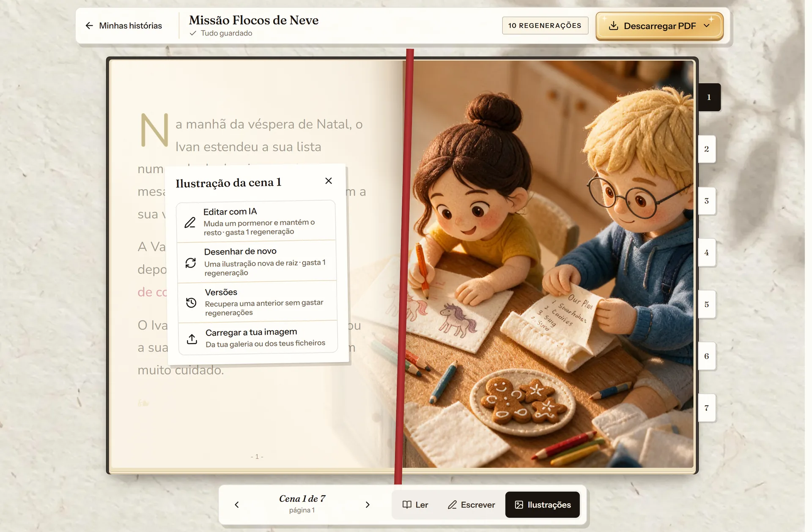The height and width of the screenshot is (532, 812).
Task: Click the Minhas histórias link text
Action: 130,26
